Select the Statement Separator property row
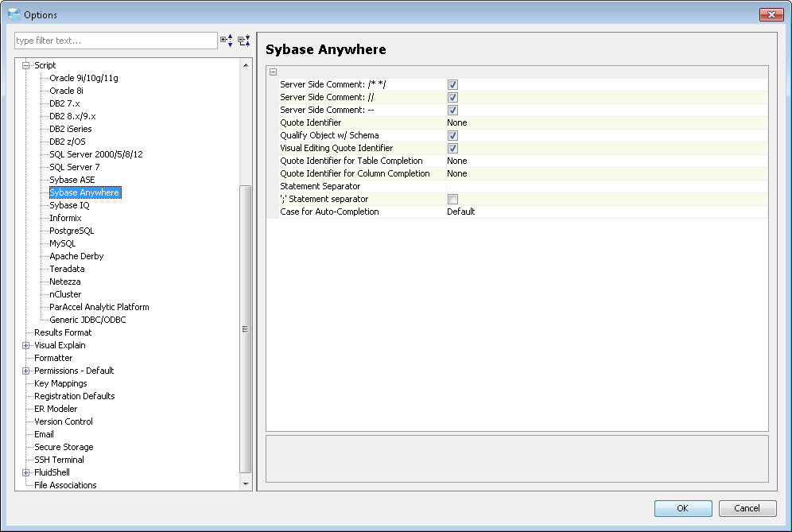Viewport: 792px width, 532px height. [517, 186]
